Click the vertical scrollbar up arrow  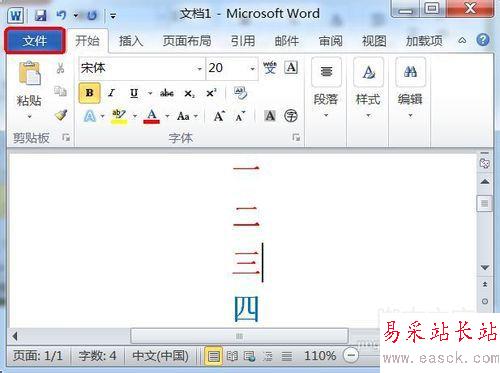pyautogui.click(x=485, y=182)
